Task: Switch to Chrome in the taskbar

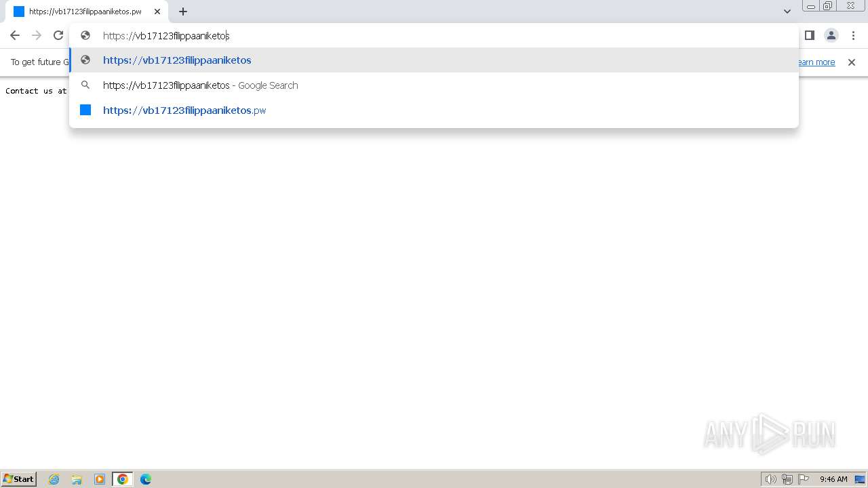Action: [123, 479]
